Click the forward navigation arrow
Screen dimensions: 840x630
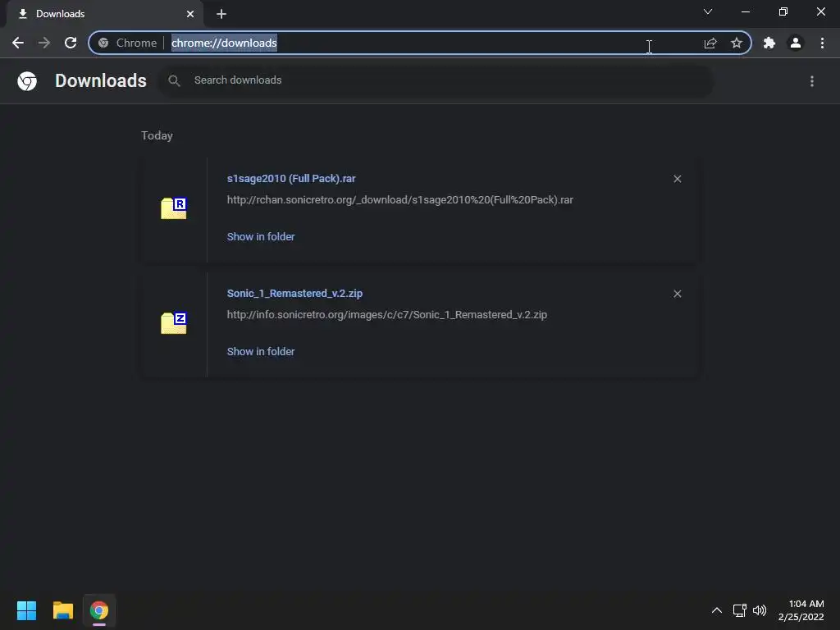[44, 43]
